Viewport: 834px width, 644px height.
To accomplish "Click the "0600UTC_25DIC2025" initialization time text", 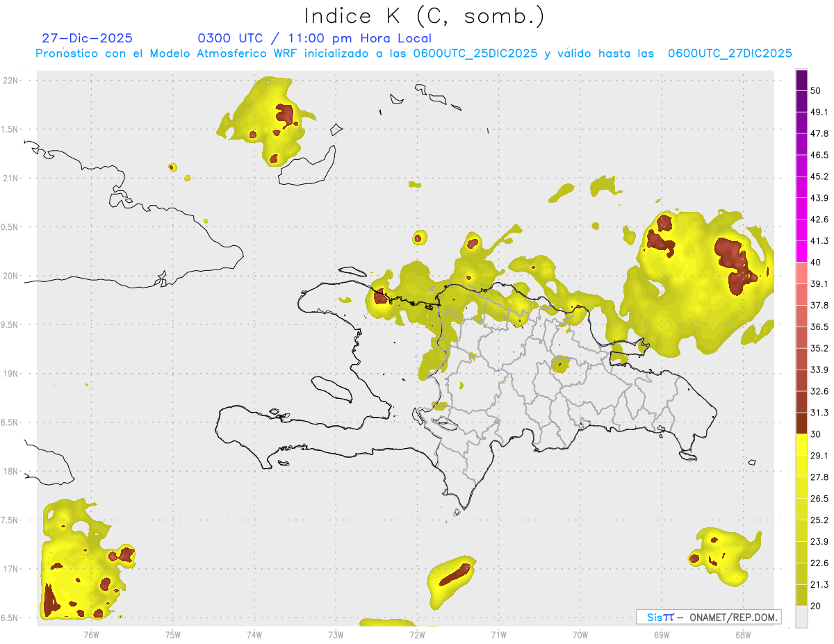I will pos(475,53).
